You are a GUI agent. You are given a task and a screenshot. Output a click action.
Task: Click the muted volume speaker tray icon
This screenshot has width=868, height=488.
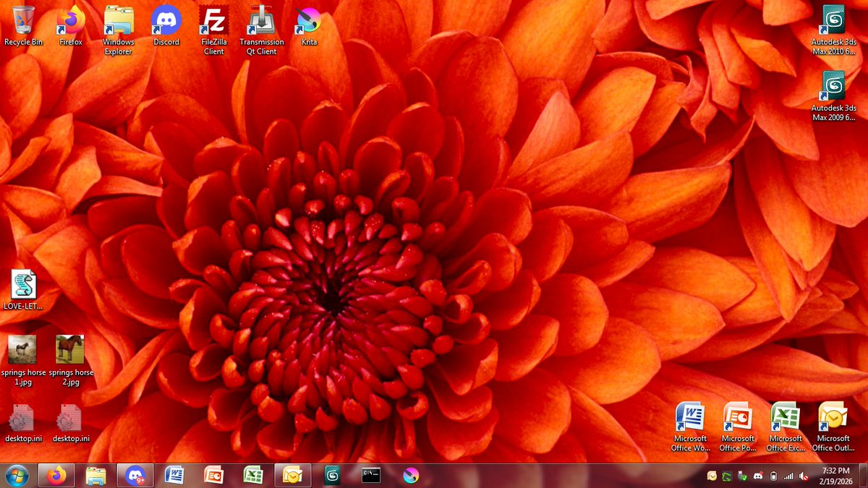804,476
